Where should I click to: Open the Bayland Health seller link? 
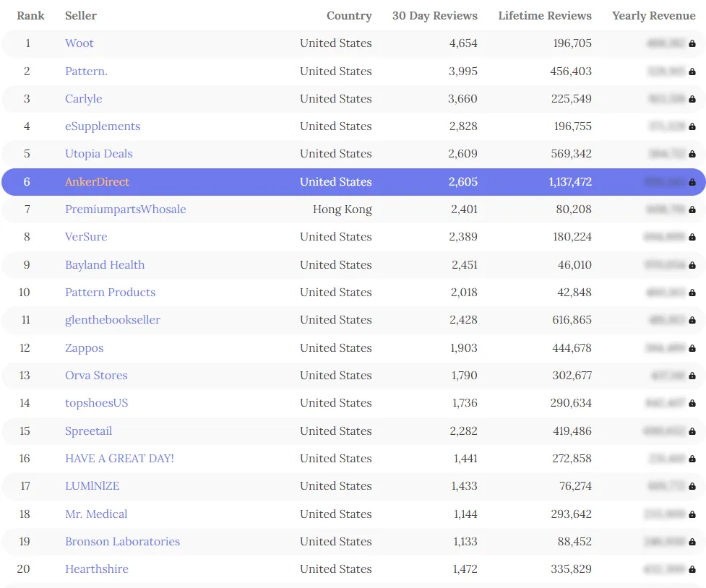pos(105,264)
